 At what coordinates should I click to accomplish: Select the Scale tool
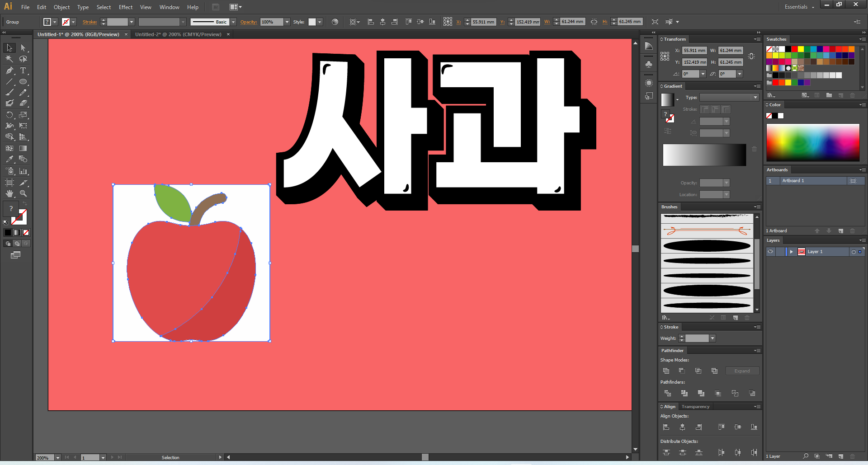(23, 115)
